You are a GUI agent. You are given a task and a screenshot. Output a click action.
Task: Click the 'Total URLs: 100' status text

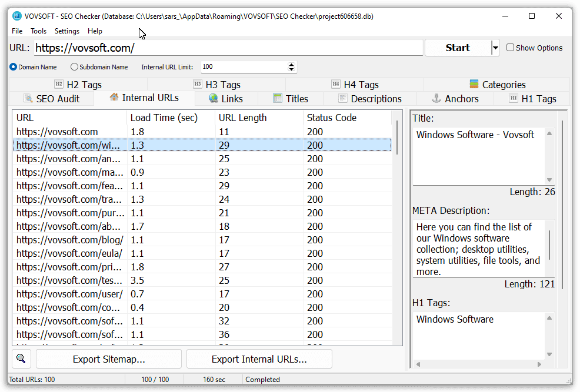coord(32,380)
